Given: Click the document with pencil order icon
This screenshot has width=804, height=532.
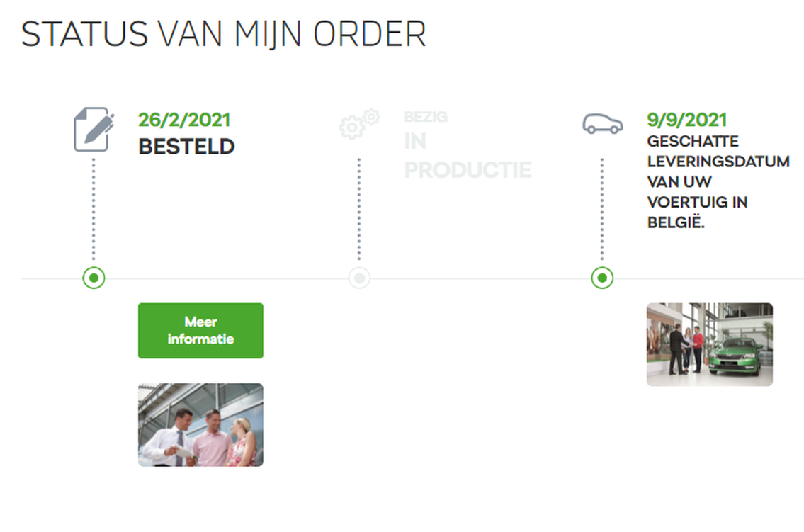Looking at the screenshot, I should pyautogui.click(x=94, y=129).
